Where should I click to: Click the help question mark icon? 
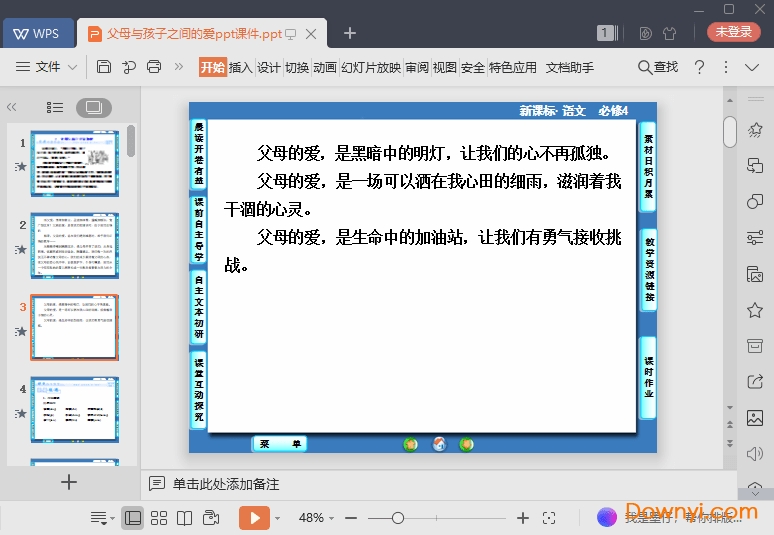[x=699, y=67]
